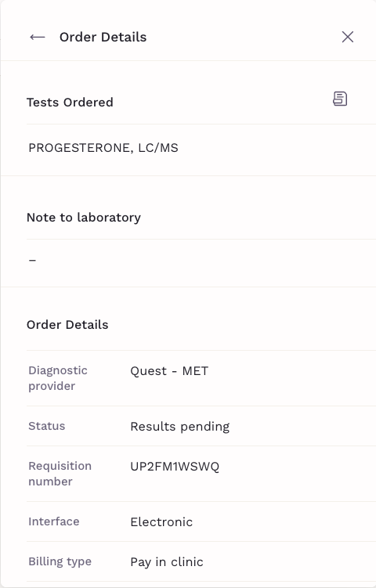Click the Results pending status value
The height and width of the screenshot is (588, 376).
179,427
